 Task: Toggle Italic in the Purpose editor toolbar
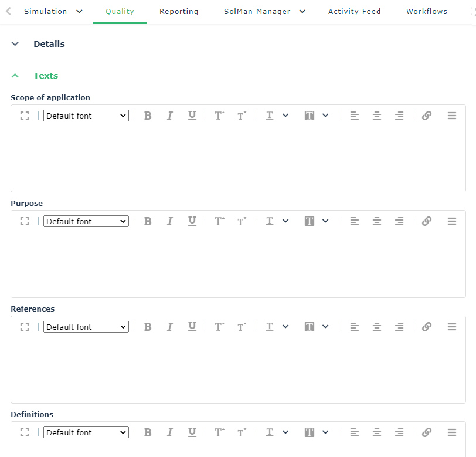coord(169,221)
